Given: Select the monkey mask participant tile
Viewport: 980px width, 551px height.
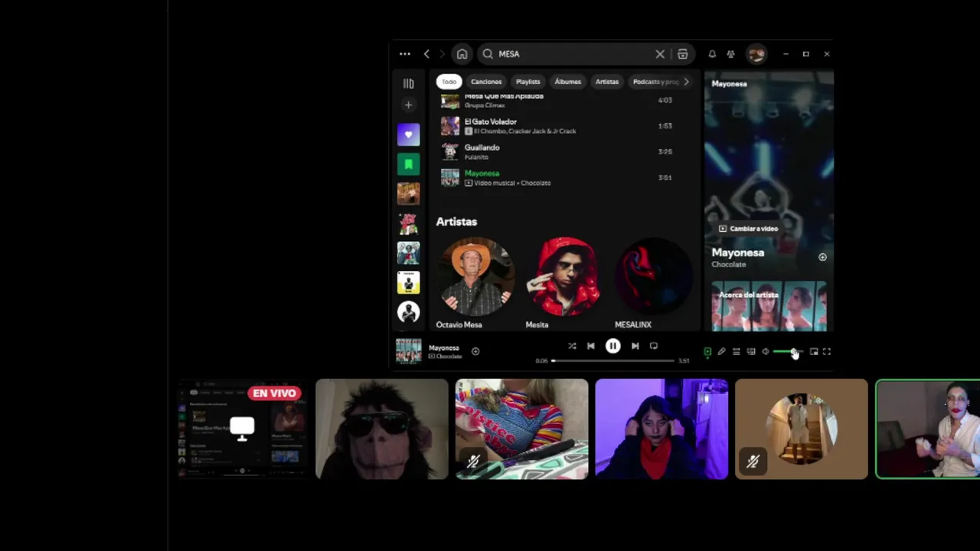Looking at the screenshot, I should pos(382,429).
